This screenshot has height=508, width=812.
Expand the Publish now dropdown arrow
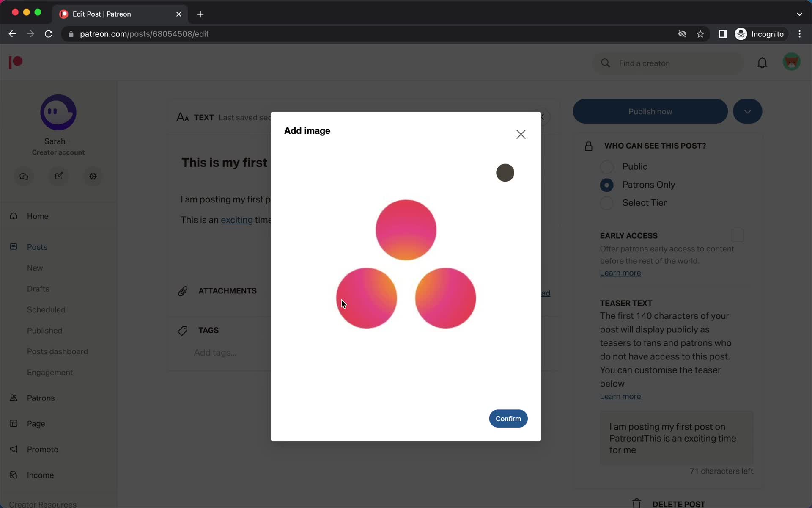(x=747, y=111)
